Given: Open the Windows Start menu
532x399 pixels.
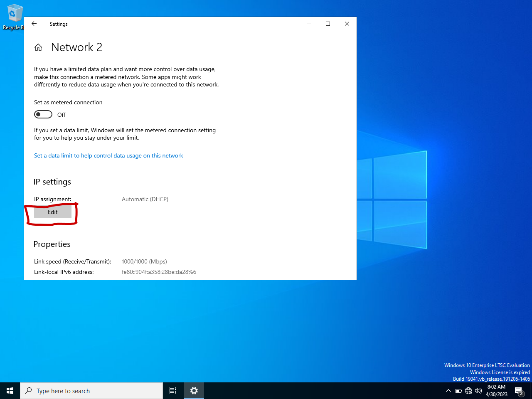Looking at the screenshot, I should click(10, 391).
